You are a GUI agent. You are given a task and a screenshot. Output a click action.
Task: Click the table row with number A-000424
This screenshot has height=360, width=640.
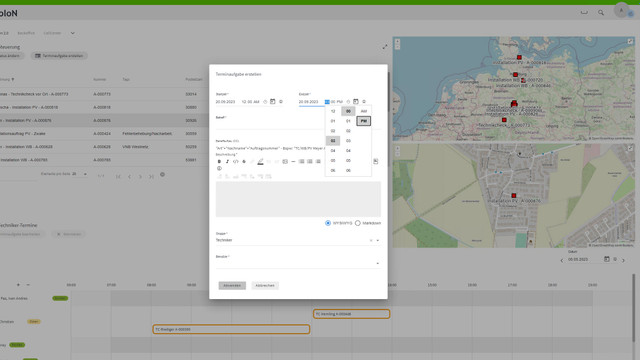pyautogui.click(x=104, y=133)
